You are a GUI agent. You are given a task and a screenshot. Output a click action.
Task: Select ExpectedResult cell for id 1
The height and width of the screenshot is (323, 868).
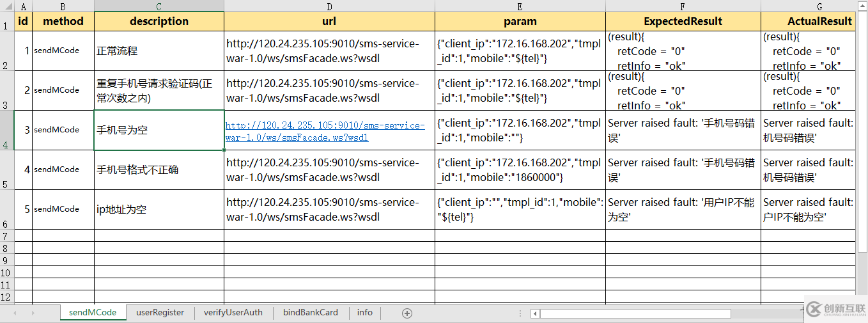click(683, 51)
